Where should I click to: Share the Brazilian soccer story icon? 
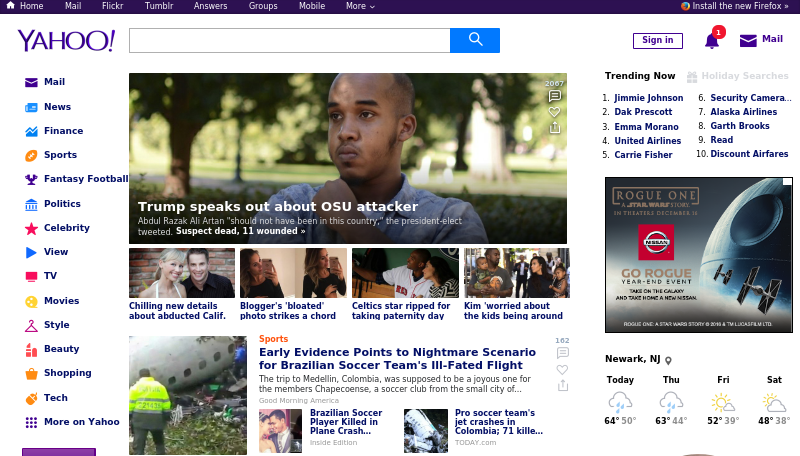click(562, 385)
